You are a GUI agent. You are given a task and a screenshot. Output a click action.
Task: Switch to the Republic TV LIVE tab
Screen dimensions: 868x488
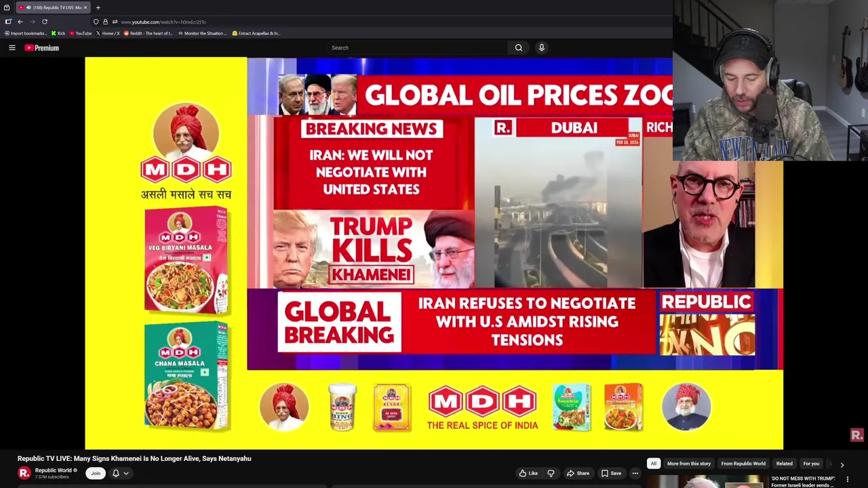(54, 7)
